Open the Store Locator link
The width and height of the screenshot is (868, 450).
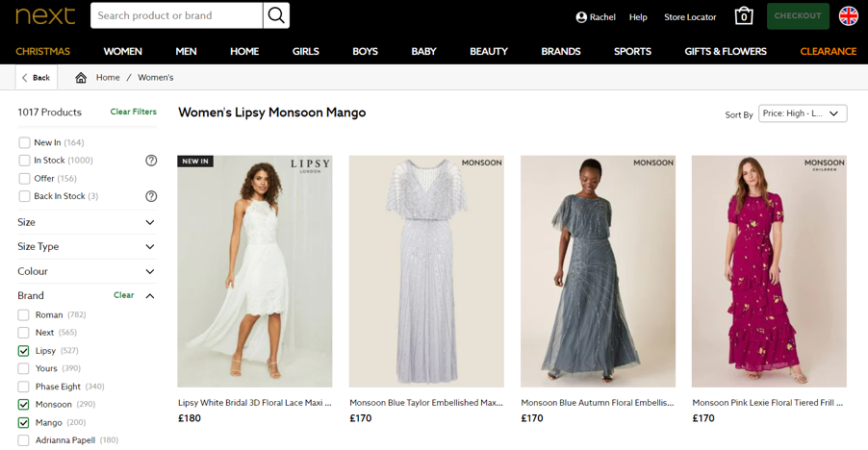click(690, 17)
